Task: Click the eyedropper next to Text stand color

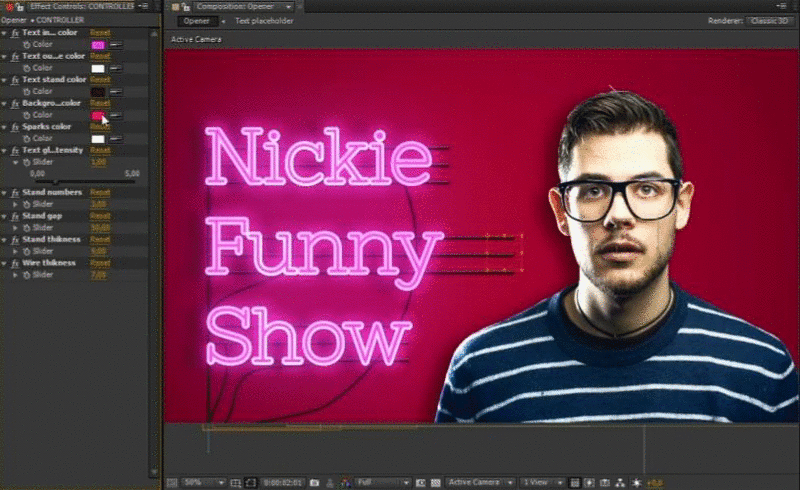Action: point(116,91)
